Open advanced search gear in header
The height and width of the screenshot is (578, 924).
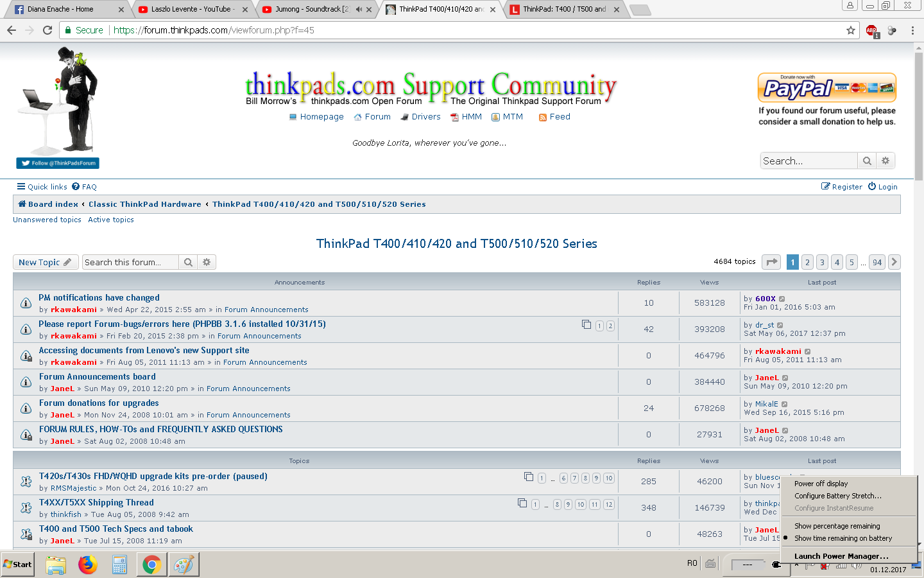[886, 161]
